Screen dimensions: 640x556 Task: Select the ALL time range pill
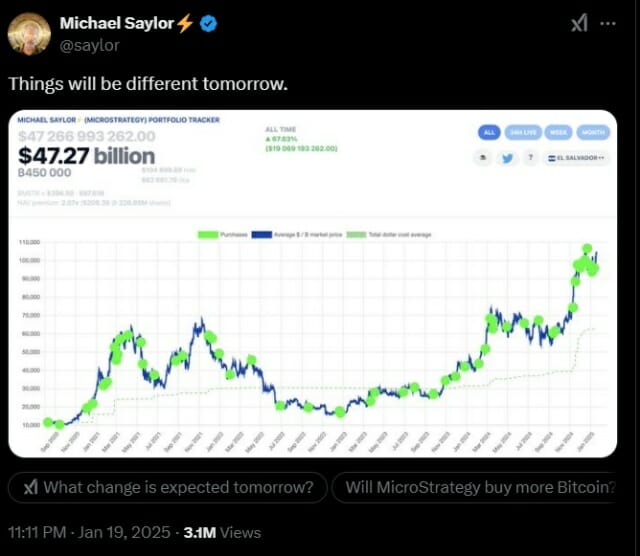[x=489, y=133]
